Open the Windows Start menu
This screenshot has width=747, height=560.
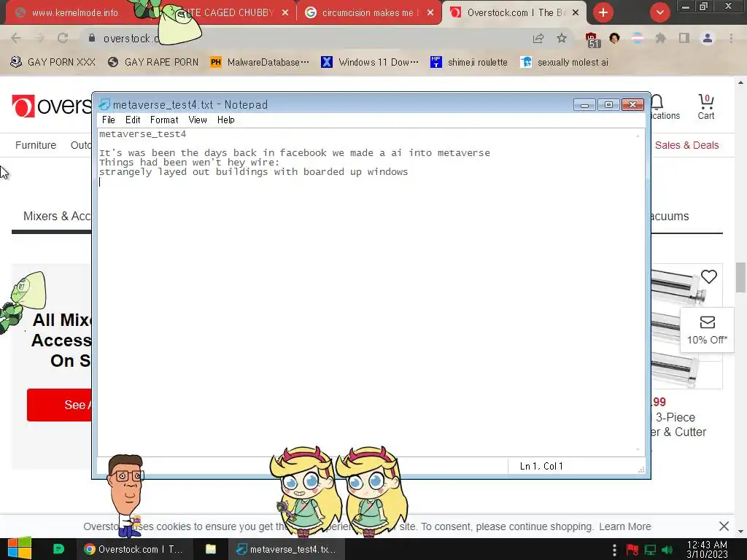[x=20, y=549]
